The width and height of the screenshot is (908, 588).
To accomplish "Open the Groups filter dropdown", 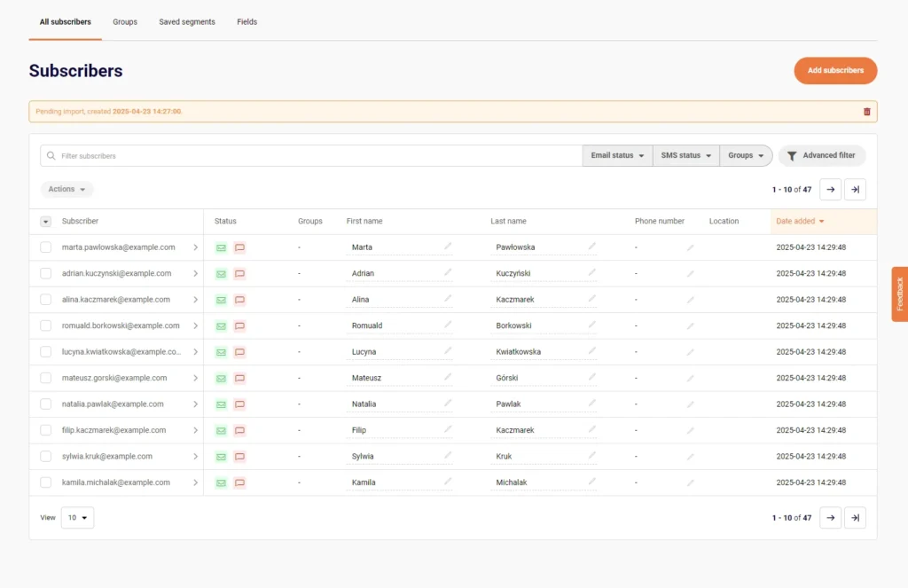I will pyautogui.click(x=746, y=155).
